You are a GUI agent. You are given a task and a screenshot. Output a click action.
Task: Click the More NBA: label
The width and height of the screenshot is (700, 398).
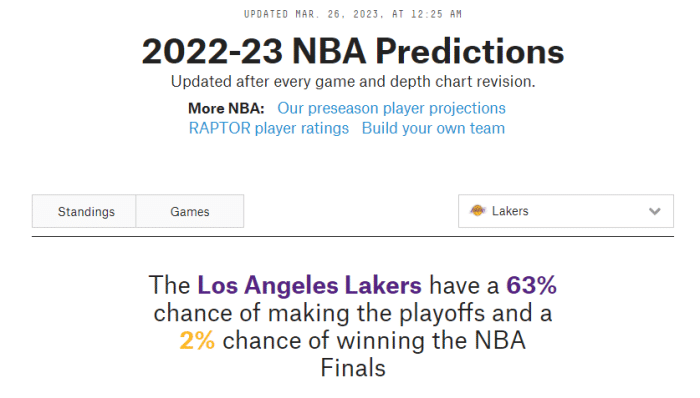click(x=226, y=108)
